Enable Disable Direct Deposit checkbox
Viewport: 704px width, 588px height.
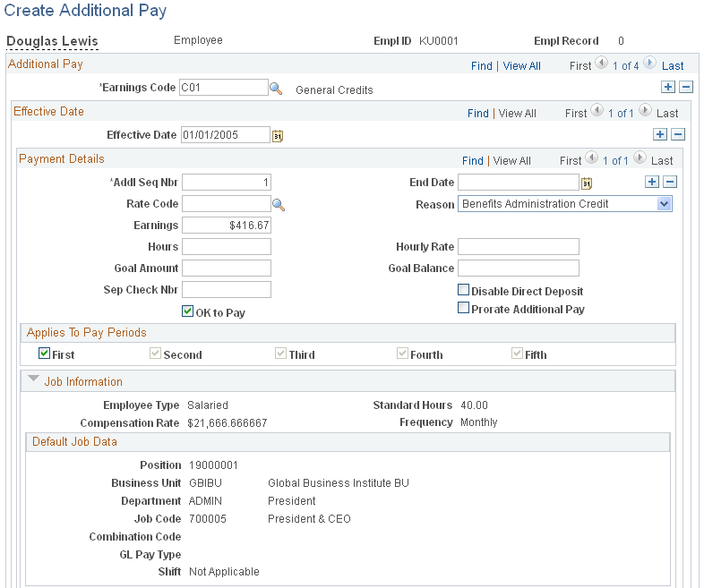pos(463,289)
